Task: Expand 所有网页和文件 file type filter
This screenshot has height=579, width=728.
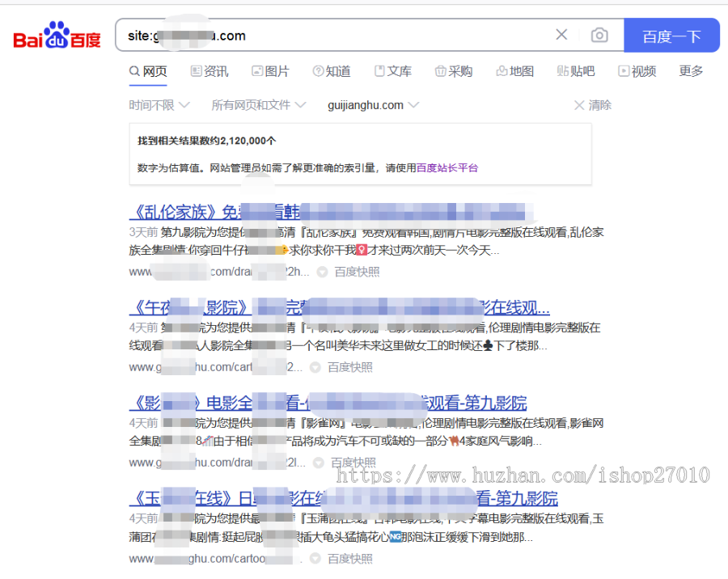Action: (259, 105)
